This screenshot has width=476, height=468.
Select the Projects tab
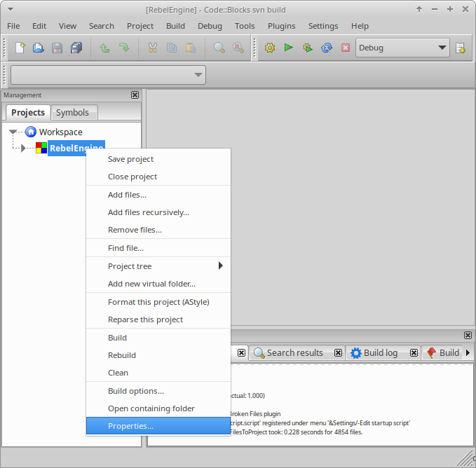(28, 113)
